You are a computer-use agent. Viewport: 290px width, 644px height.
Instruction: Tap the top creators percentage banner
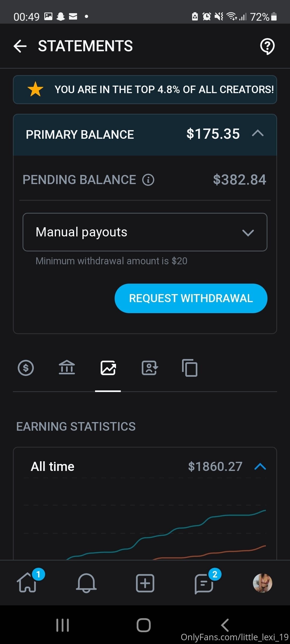pyautogui.click(x=145, y=90)
